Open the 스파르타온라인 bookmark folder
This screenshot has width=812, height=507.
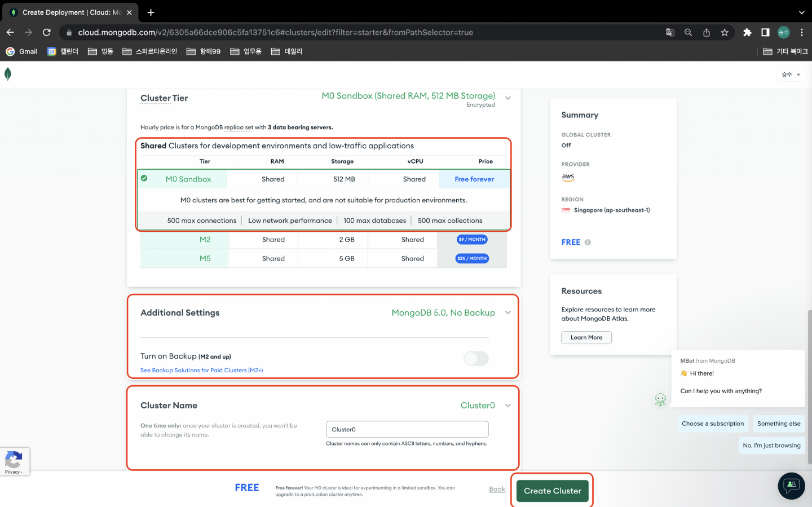coord(149,51)
